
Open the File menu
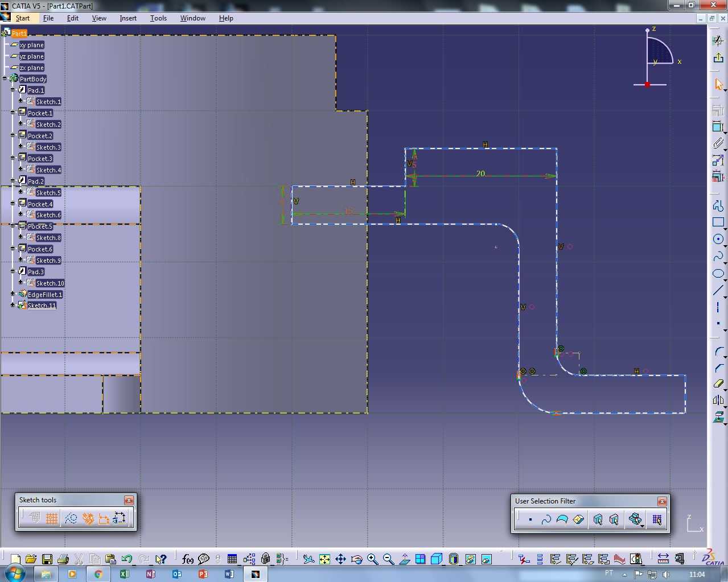point(48,18)
